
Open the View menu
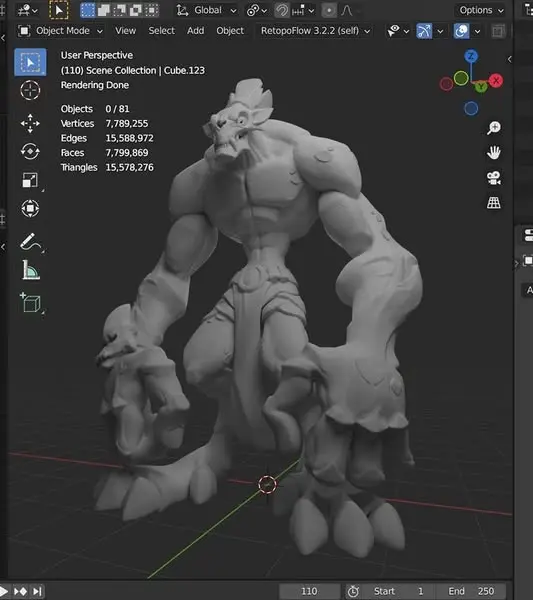(126, 31)
